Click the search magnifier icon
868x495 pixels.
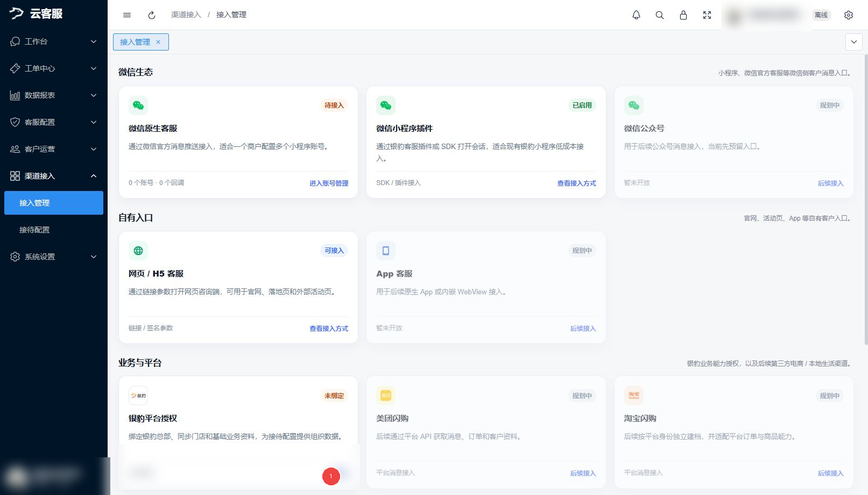[660, 15]
